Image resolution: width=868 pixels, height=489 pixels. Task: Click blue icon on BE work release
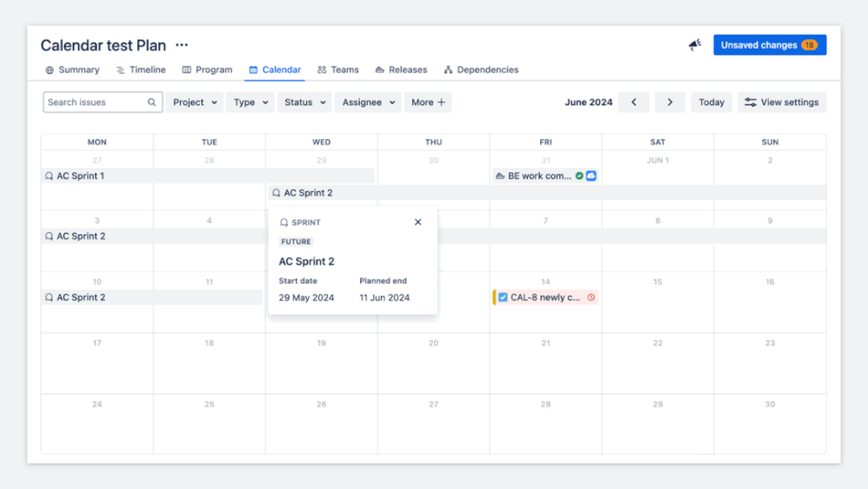[x=591, y=176]
